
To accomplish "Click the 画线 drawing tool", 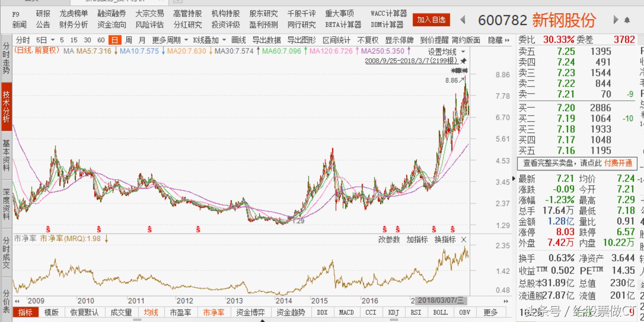I will pyautogui.click(x=238, y=40).
